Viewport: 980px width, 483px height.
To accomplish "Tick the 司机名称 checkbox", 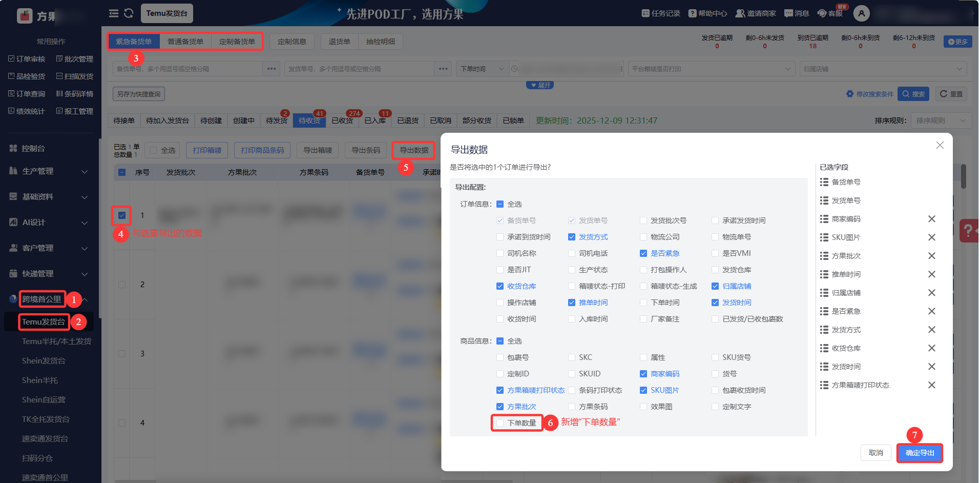I will tap(500, 253).
